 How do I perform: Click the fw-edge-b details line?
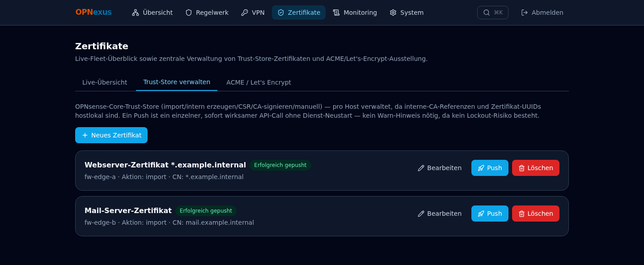tap(169, 222)
